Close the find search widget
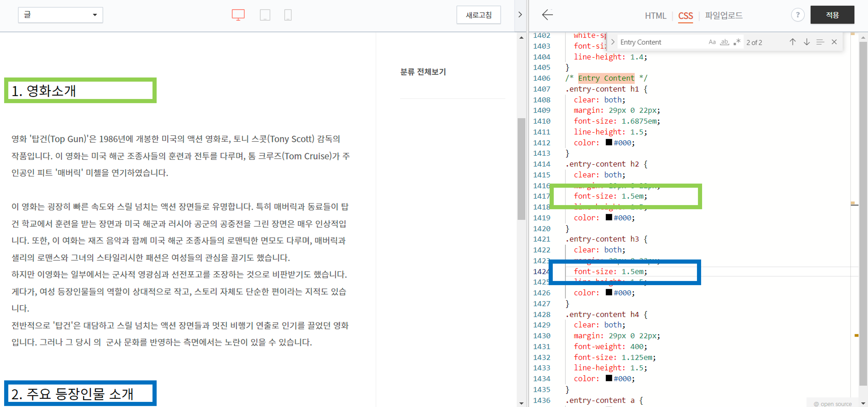The height and width of the screenshot is (407, 868). (834, 42)
